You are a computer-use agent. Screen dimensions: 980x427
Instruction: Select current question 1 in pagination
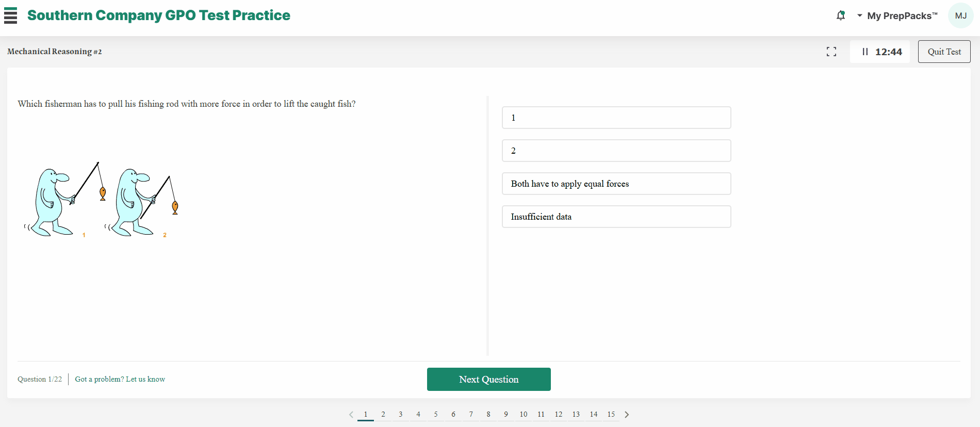[366, 415]
